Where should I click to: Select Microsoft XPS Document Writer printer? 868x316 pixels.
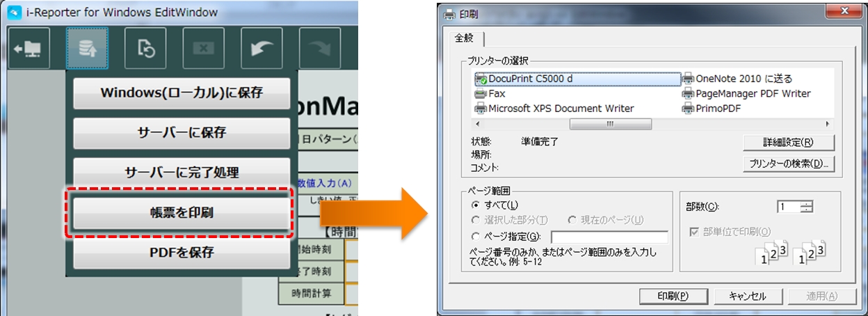[x=561, y=109]
